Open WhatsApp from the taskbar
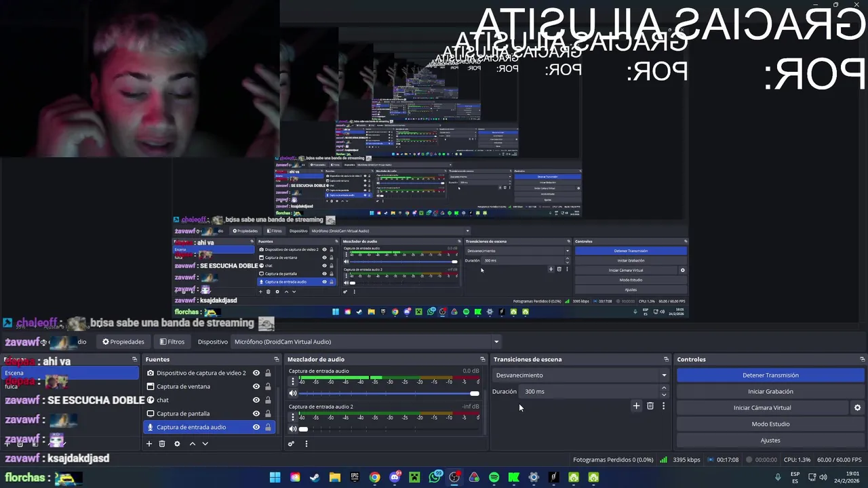The height and width of the screenshot is (488, 868). 435,477
